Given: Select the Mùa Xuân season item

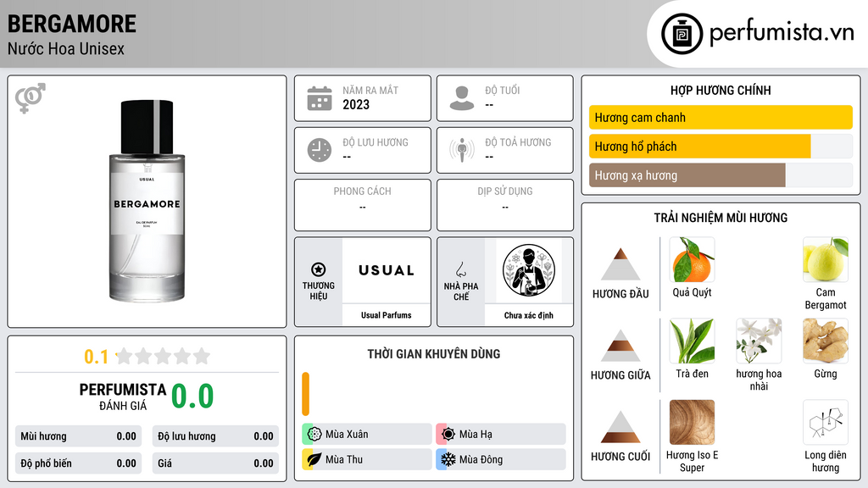Looking at the screenshot, I should (367, 435).
